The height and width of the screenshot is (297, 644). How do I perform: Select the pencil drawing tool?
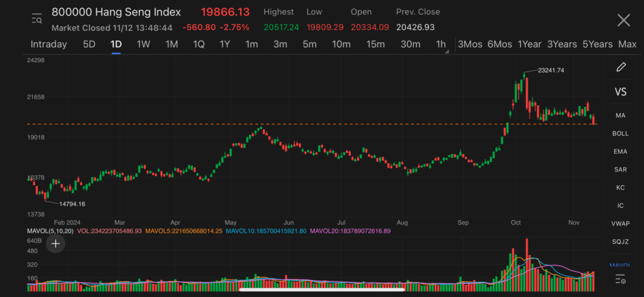click(621, 67)
